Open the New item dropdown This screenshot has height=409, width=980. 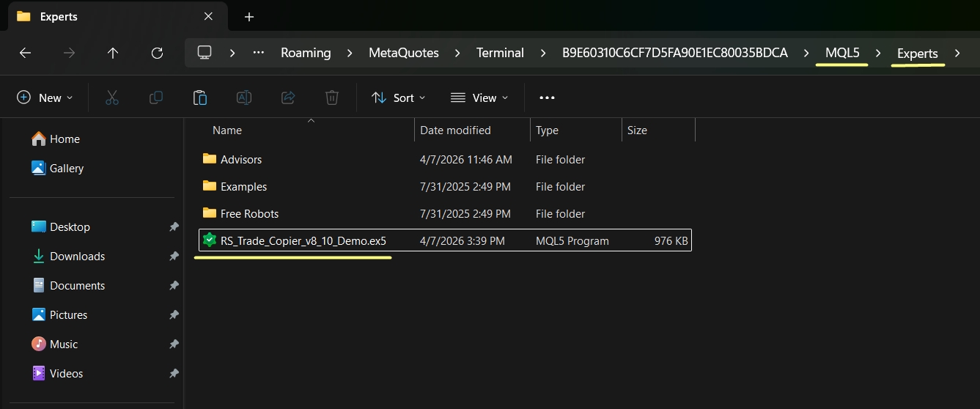pyautogui.click(x=45, y=97)
